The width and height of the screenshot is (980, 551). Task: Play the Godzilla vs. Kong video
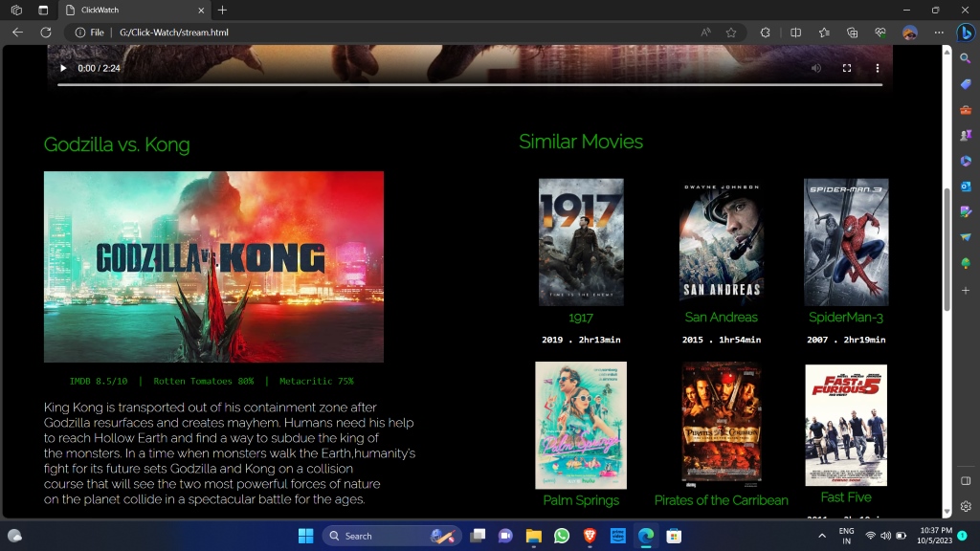pyautogui.click(x=63, y=68)
